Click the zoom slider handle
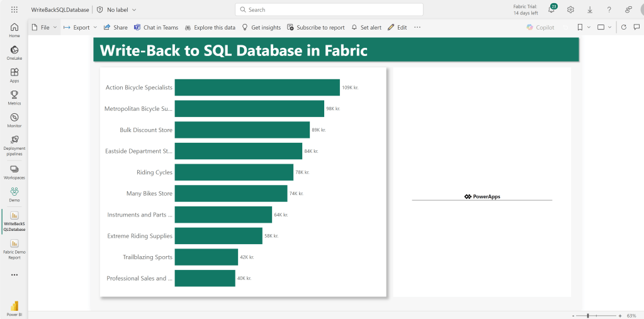This screenshot has height=319, width=644. 587,315
